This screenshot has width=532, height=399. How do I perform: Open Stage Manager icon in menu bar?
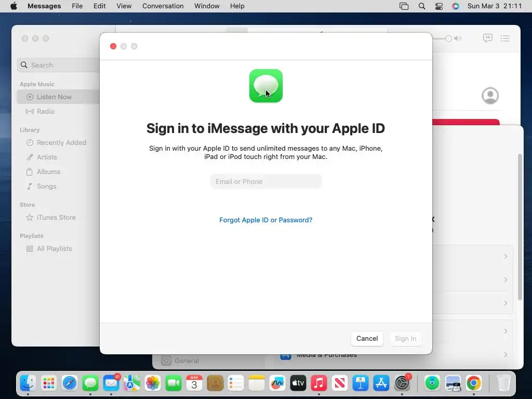point(404,6)
